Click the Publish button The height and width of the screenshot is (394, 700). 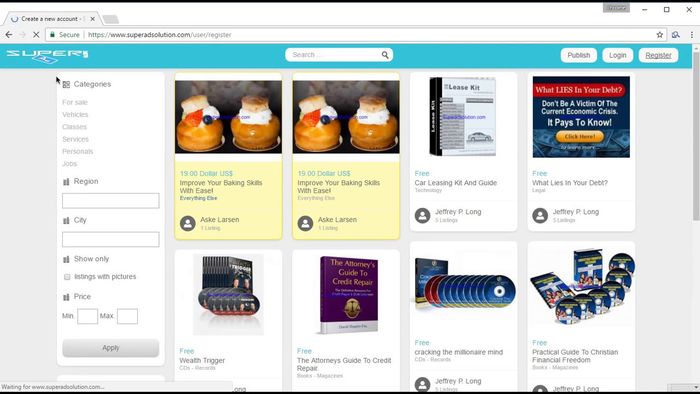tap(579, 55)
